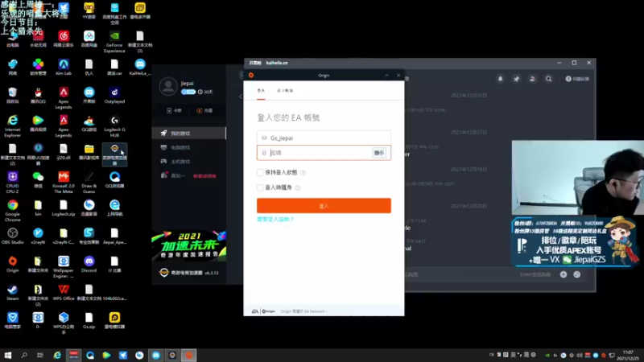Launch Steam from desktop
This screenshot has width=644, height=362.
[x=12, y=292]
